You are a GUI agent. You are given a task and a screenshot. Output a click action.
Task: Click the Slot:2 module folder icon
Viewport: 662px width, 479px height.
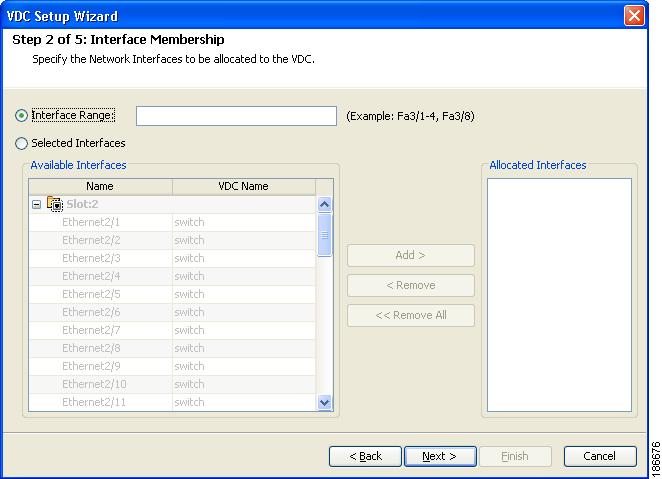tap(54, 204)
